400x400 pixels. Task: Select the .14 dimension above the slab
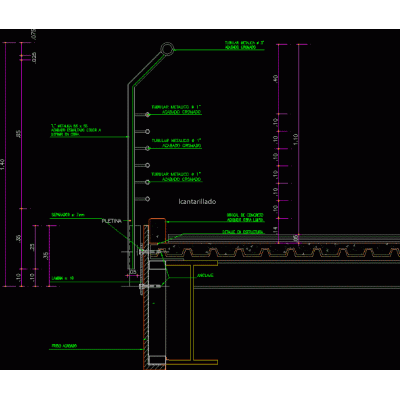(275, 229)
